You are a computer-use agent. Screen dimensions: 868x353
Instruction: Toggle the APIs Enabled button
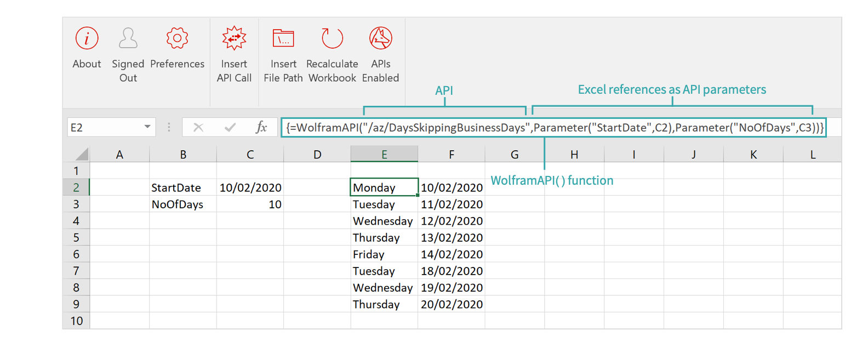click(x=380, y=39)
